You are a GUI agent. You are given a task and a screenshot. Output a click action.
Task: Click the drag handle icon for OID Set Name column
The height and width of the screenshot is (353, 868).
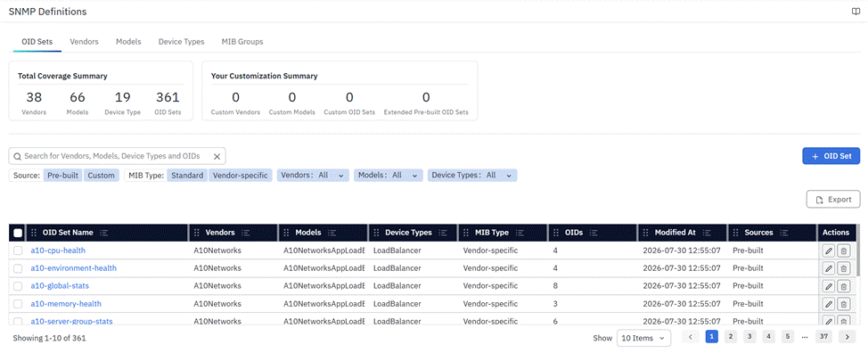pos(33,233)
